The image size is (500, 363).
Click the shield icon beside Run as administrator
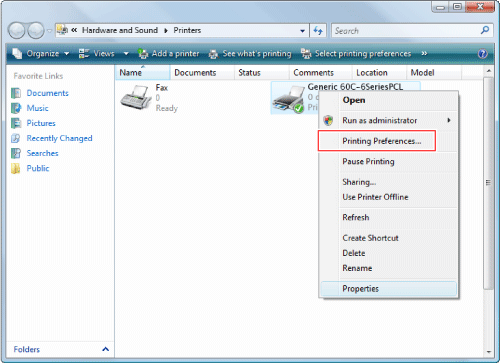click(x=328, y=120)
